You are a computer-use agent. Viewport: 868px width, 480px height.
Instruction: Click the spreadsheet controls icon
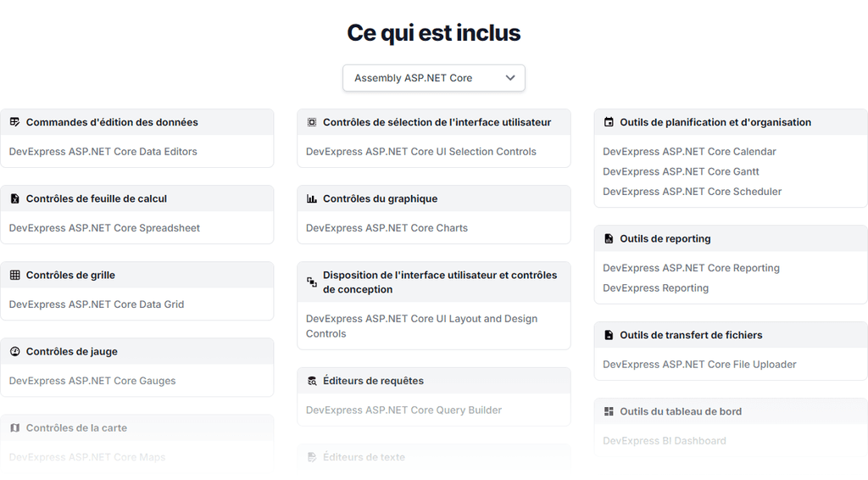15,198
